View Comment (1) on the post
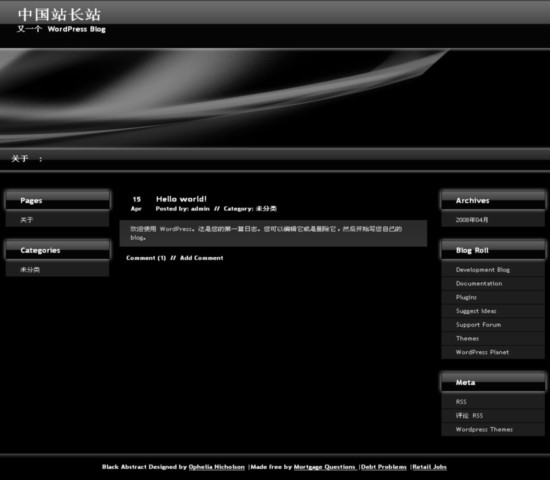This screenshot has height=480, width=550. [146, 258]
